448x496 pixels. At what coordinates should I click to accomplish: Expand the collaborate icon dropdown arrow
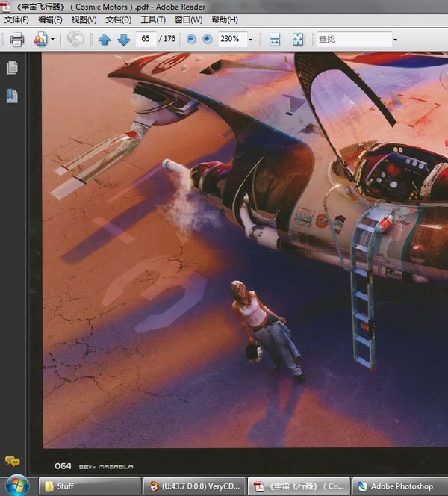coord(52,40)
